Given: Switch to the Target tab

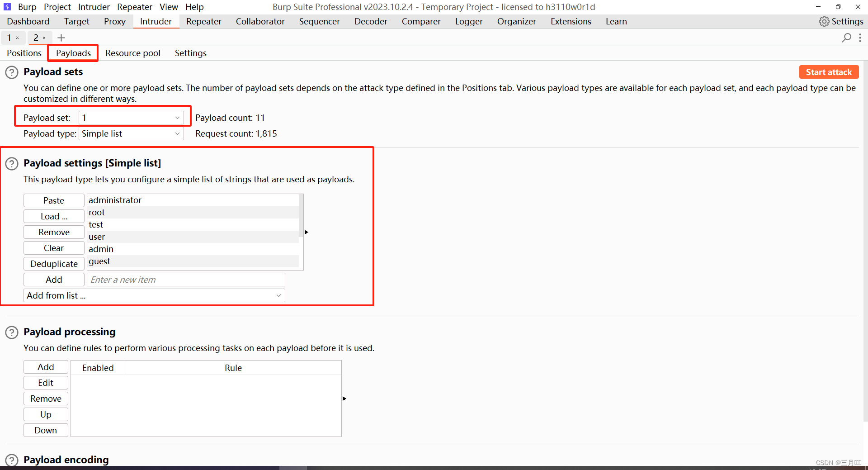Looking at the screenshot, I should point(77,21).
